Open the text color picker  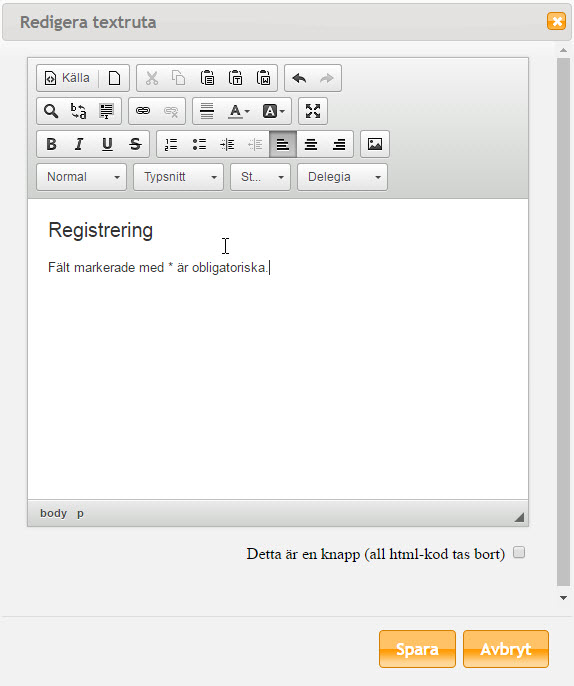tap(239, 111)
